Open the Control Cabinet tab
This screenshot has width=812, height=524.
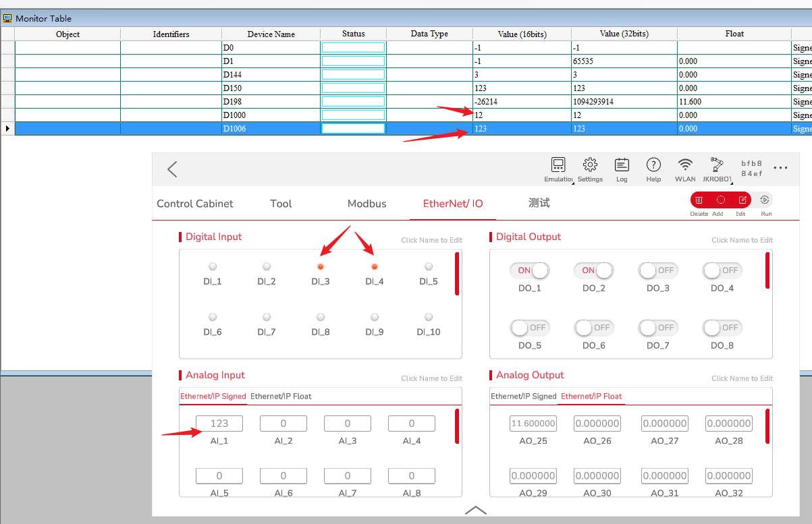point(195,204)
